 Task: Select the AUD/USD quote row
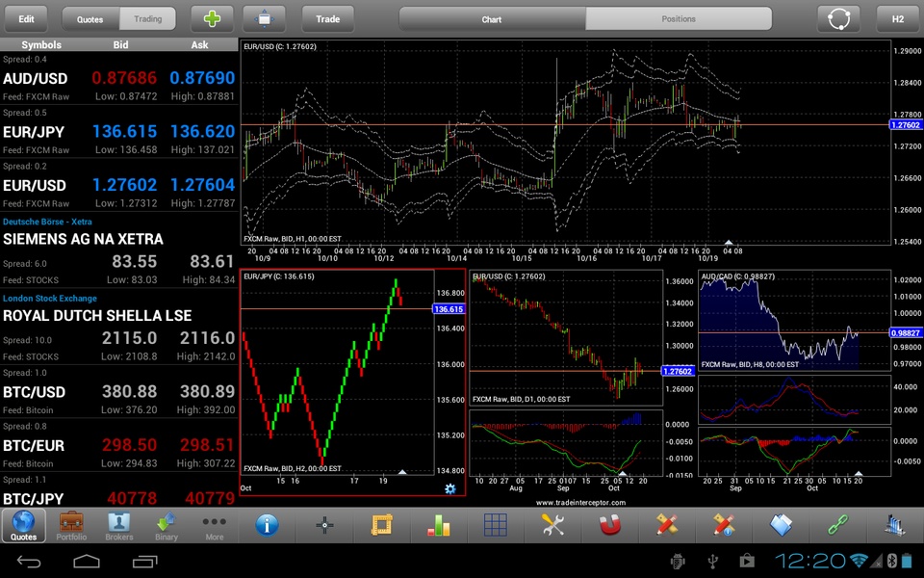119,78
